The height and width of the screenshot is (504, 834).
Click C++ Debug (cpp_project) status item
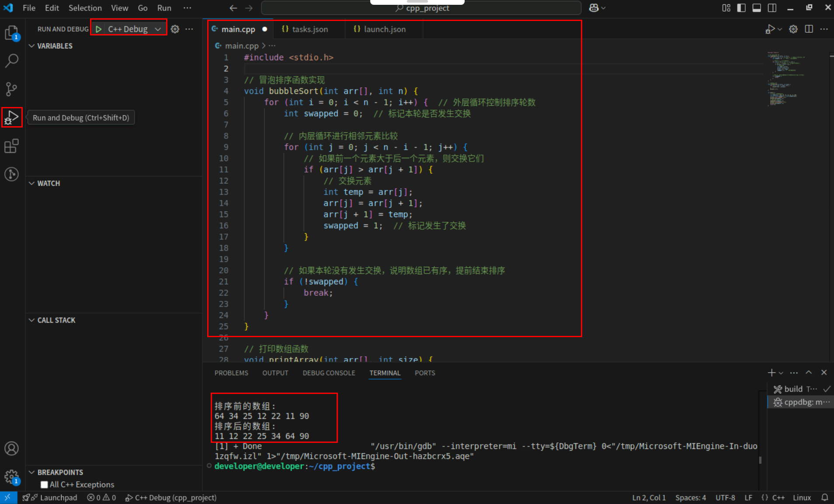(171, 497)
